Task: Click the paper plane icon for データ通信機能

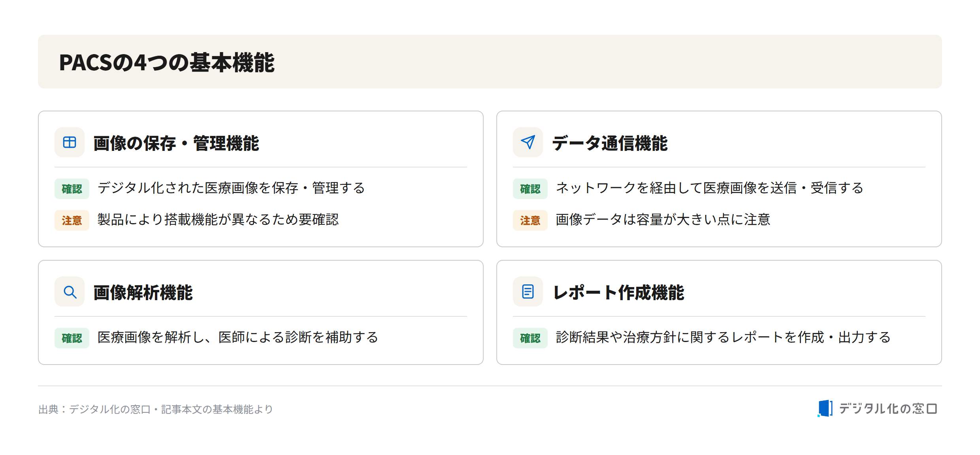Action: pos(528,142)
